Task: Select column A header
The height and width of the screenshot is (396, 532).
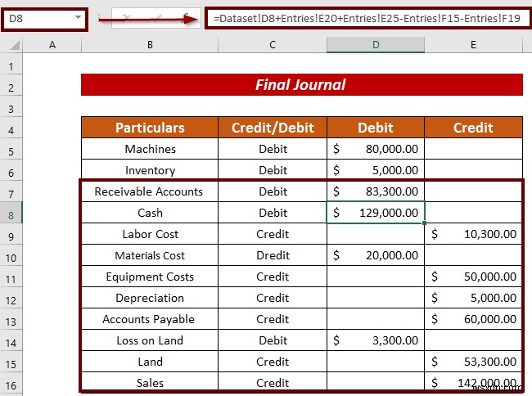Action: 52,45
